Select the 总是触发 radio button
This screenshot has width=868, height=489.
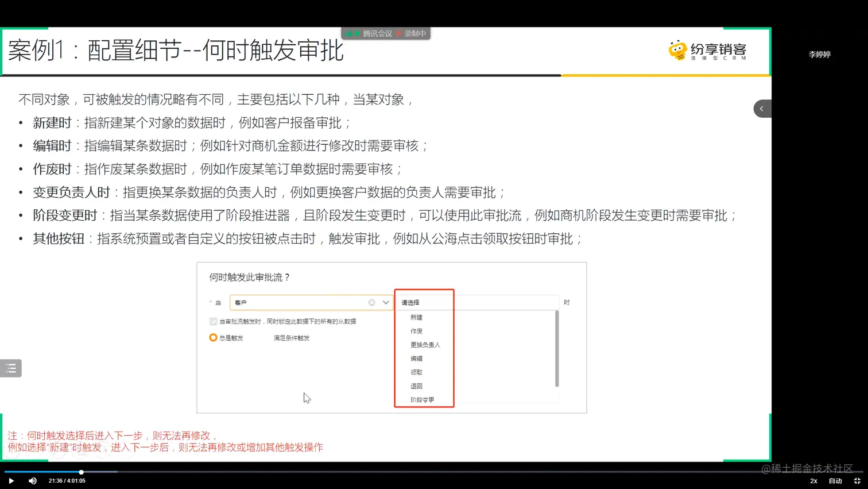(x=213, y=338)
